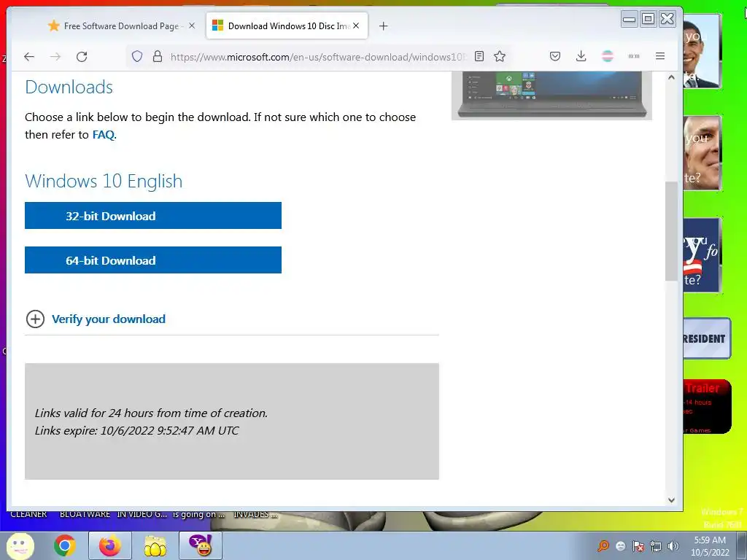747x560 pixels.
Task: Open the Windows Start button
Action: 20,545
